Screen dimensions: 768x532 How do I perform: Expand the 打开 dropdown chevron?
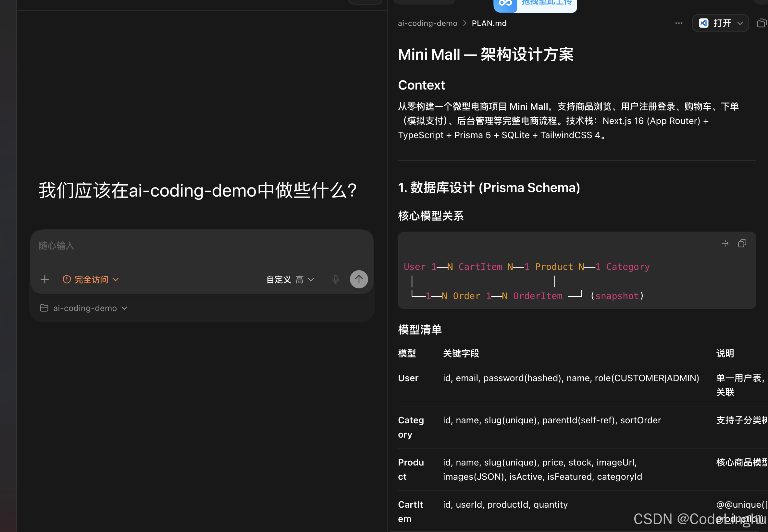740,23
